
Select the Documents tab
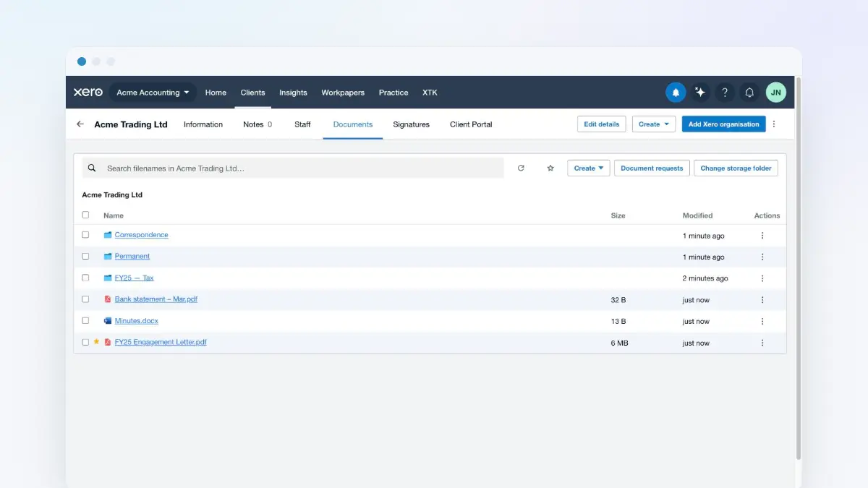[353, 124]
